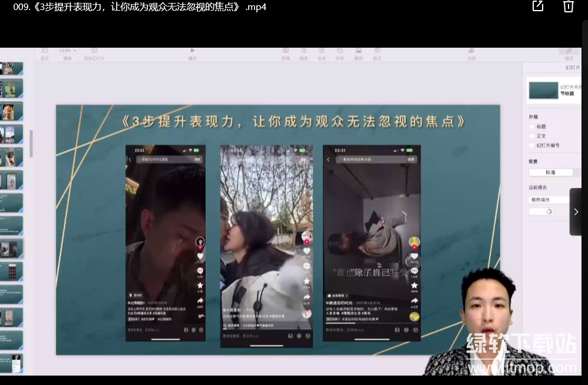Select the highlighted current slide thumbnail
This screenshot has width=588, height=385.
tap(11, 249)
